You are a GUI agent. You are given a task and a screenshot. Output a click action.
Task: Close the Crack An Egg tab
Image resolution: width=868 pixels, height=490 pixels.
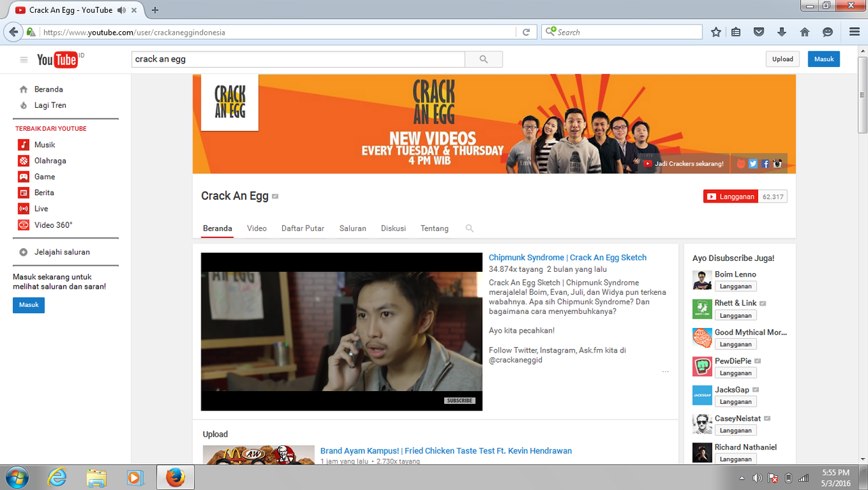tap(136, 10)
